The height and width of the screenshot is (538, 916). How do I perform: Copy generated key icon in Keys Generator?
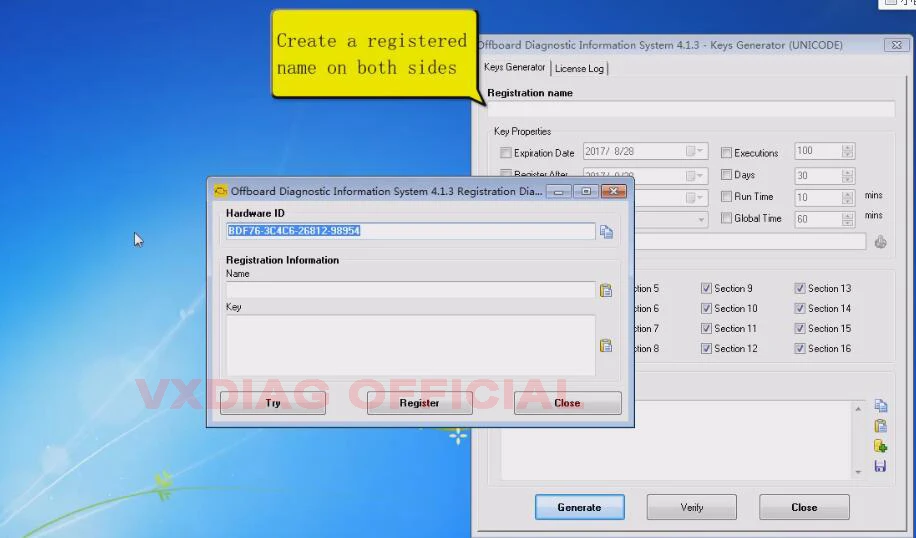point(880,405)
